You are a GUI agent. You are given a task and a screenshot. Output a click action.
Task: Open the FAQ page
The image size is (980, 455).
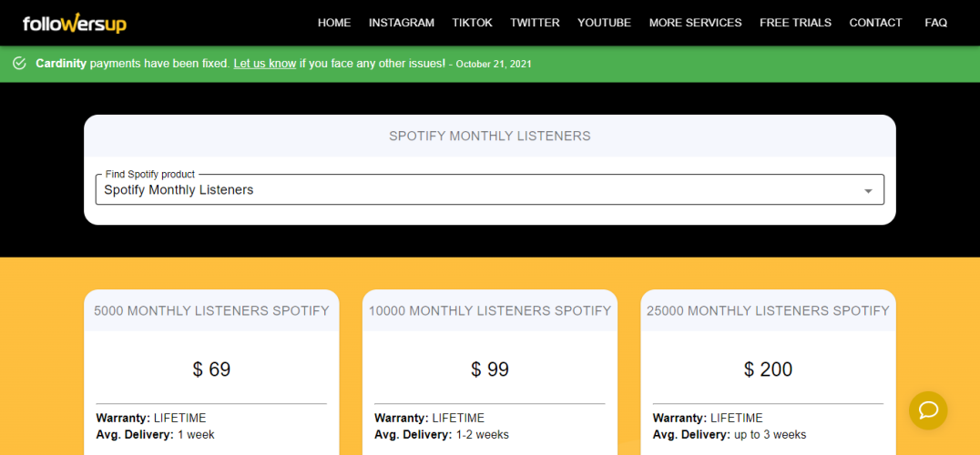(936, 23)
